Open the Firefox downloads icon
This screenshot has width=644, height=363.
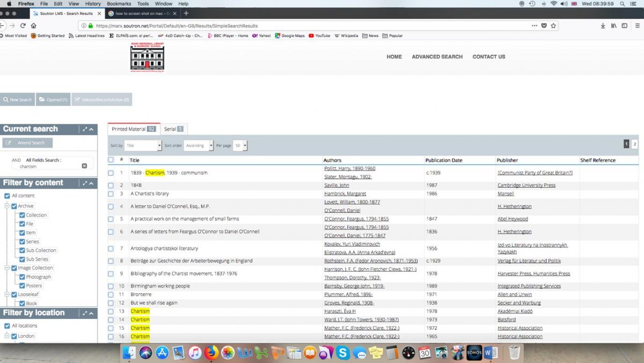(603, 25)
